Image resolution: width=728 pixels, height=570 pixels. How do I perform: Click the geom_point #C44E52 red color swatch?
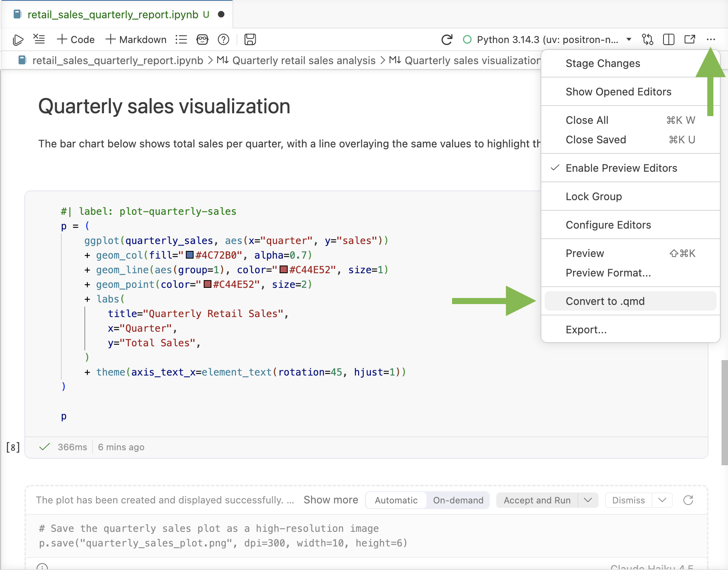(207, 284)
